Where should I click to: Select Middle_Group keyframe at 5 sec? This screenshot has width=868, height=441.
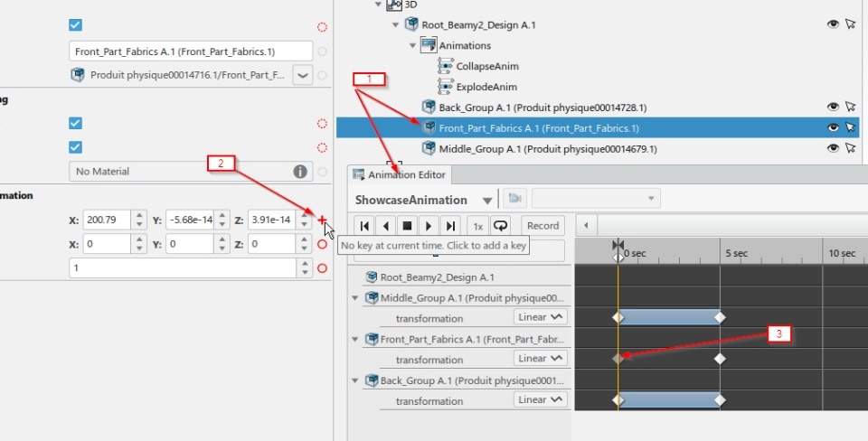tap(720, 317)
